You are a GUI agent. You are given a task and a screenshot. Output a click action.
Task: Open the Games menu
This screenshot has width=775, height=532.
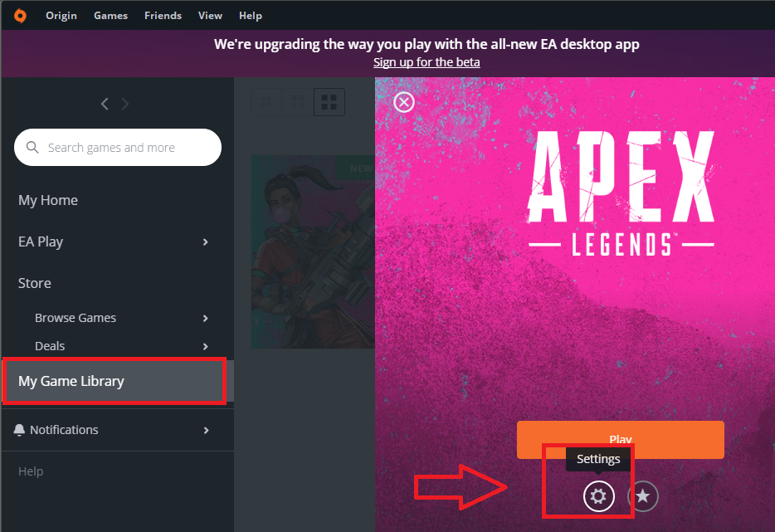click(110, 16)
